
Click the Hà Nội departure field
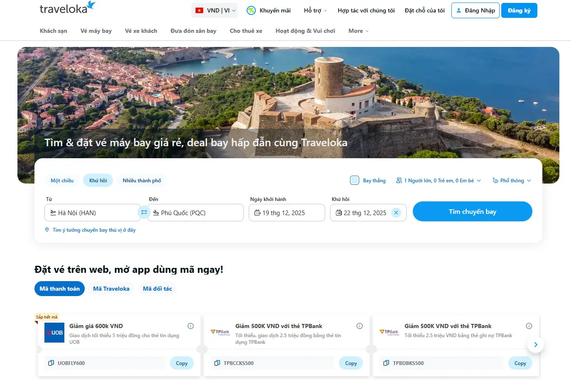pyautogui.click(x=92, y=213)
